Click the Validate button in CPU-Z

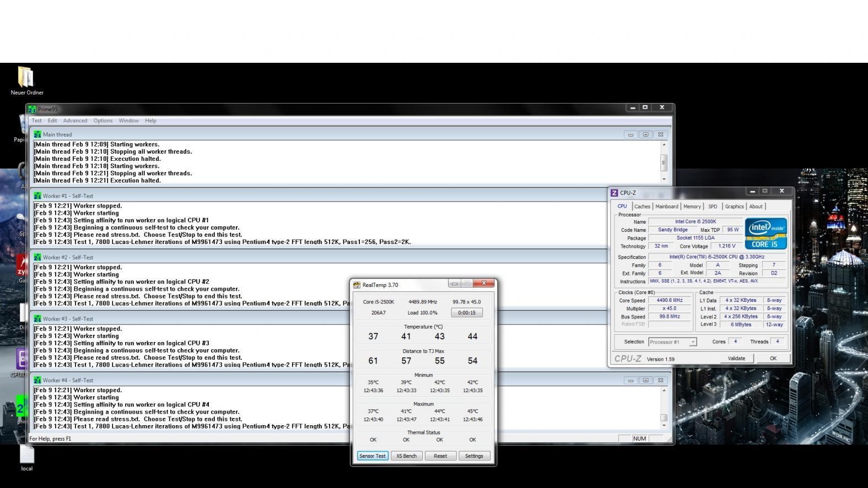tap(736, 359)
